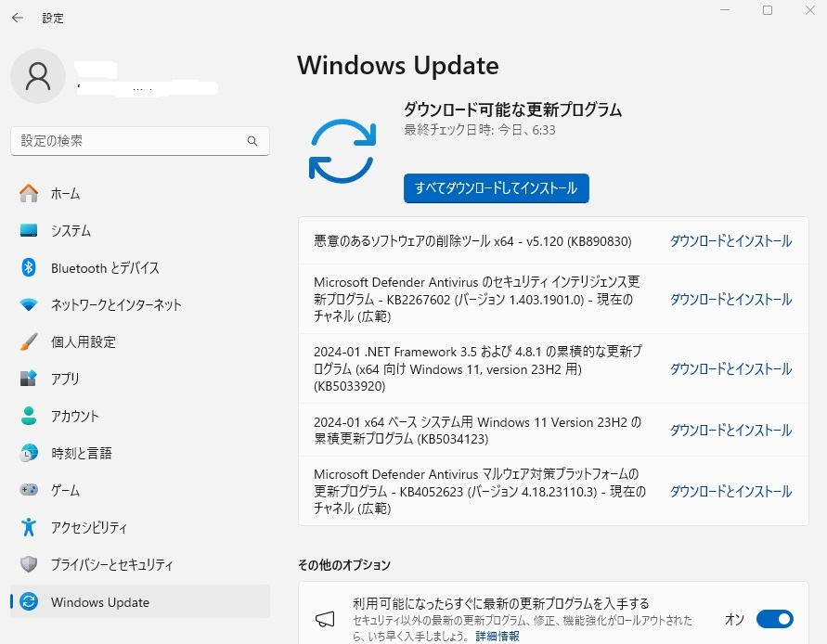Click the Wi-Fi network icon

(29, 304)
